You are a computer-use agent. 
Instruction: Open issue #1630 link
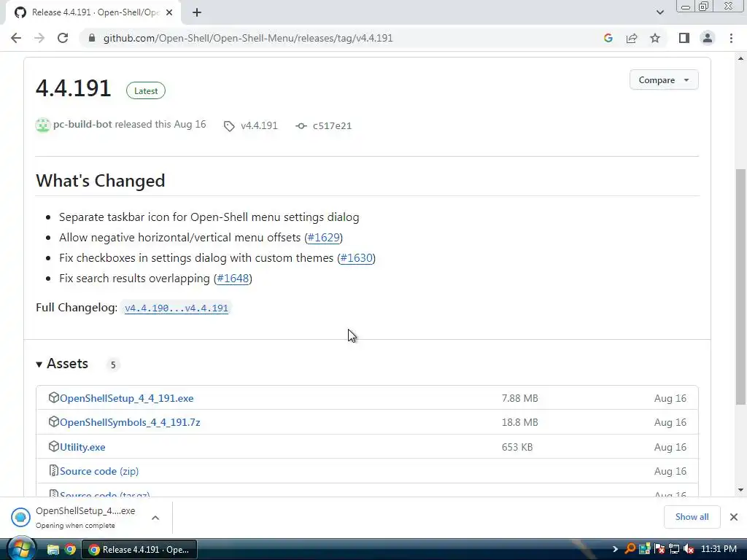point(356,257)
